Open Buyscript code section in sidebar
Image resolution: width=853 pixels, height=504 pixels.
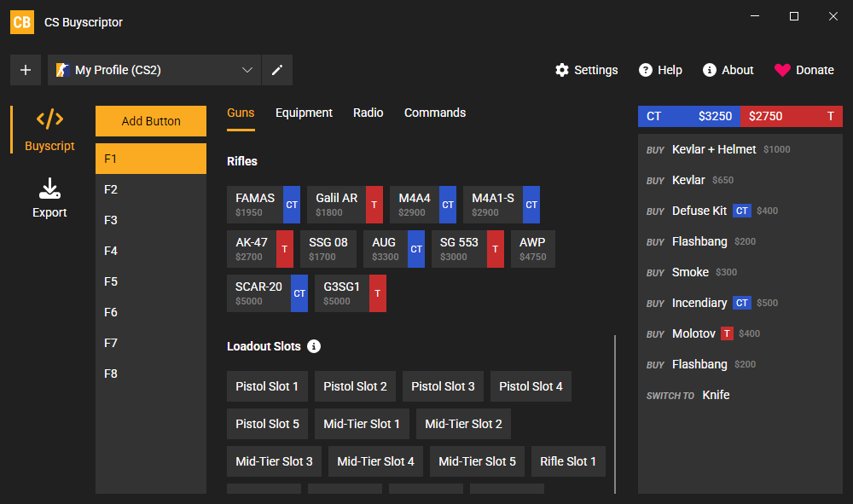(49, 130)
